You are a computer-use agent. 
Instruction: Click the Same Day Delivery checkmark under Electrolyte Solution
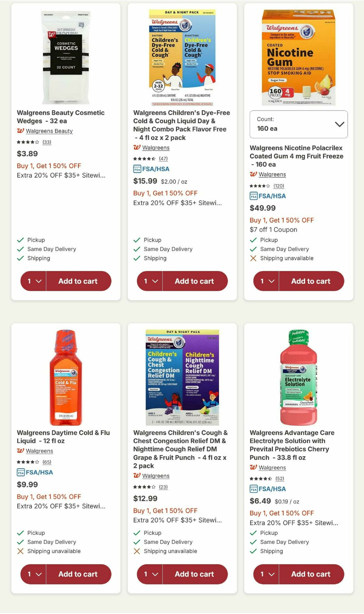253,542
